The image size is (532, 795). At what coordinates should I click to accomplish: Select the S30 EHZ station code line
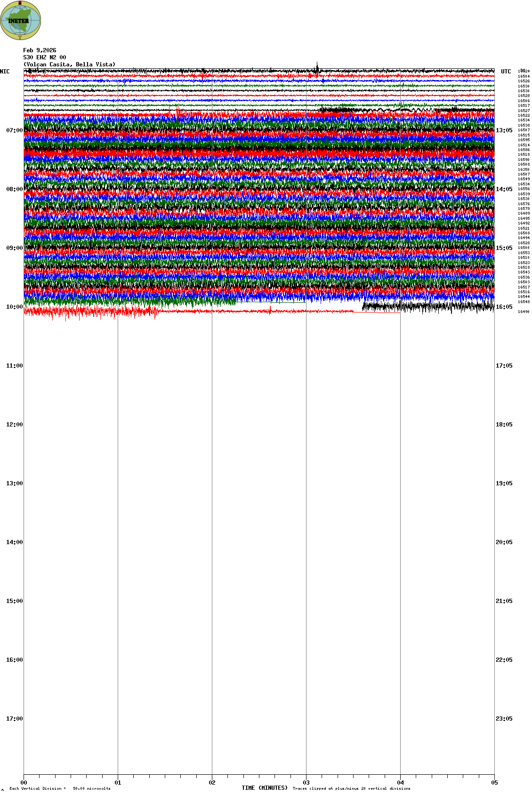[x=45, y=57]
